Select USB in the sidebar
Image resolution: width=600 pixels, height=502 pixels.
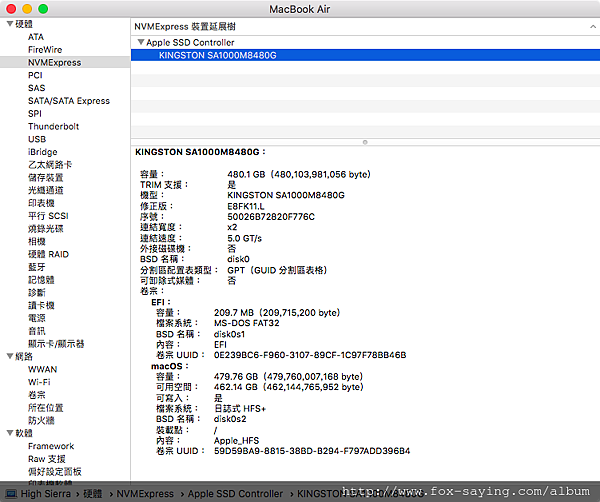[x=37, y=139]
